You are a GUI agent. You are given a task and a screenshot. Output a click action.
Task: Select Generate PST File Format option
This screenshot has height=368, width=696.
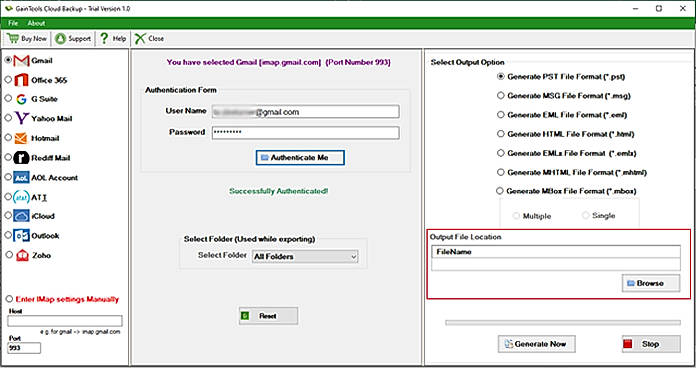pos(501,76)
